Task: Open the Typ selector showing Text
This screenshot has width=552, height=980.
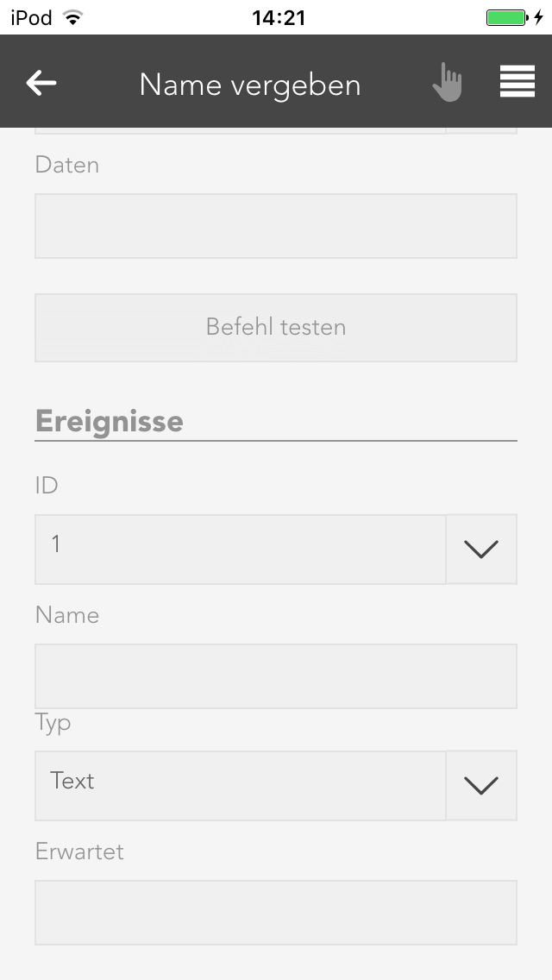Action: click(240, 785)
